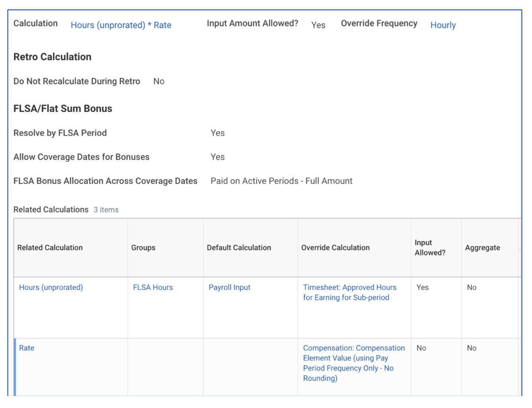Open the Hours (unprorated) * Rate calculation link
The width and height of the screenshot is (532, 408).
pyautogui.click(x=121, y=25)
